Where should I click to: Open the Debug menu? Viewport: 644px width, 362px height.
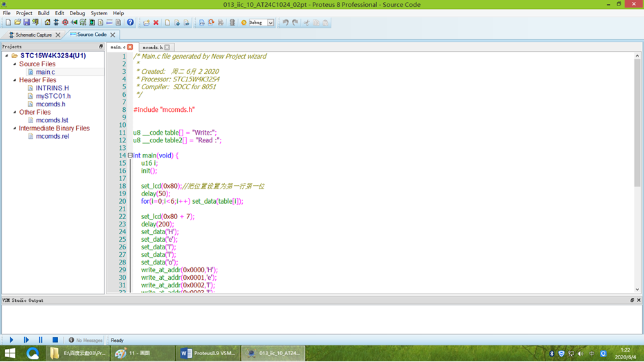(77, 13)
